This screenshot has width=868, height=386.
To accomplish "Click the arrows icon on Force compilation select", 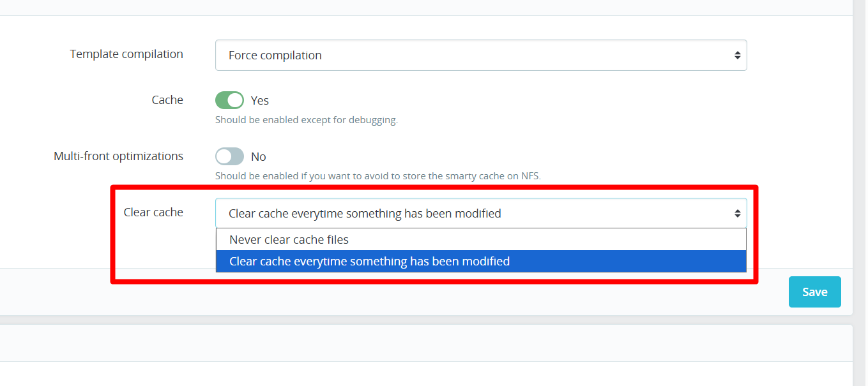I will pos(737,56).
